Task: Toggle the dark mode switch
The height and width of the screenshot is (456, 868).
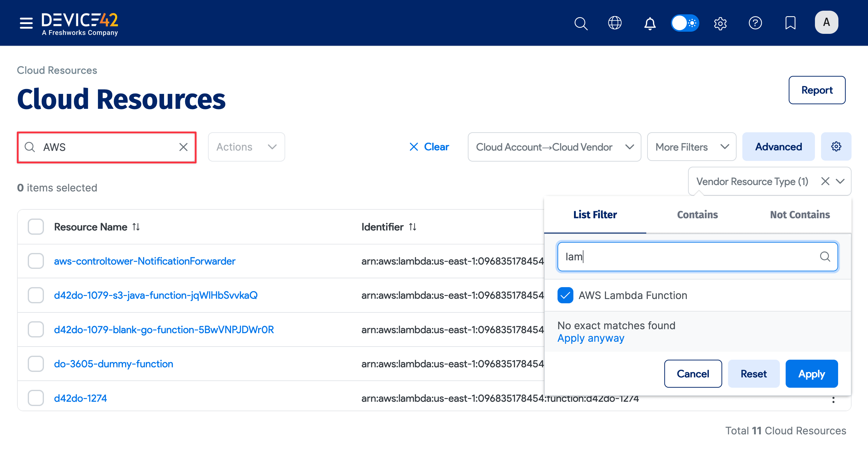Action: pyautogui.click(x=685, y=23)
